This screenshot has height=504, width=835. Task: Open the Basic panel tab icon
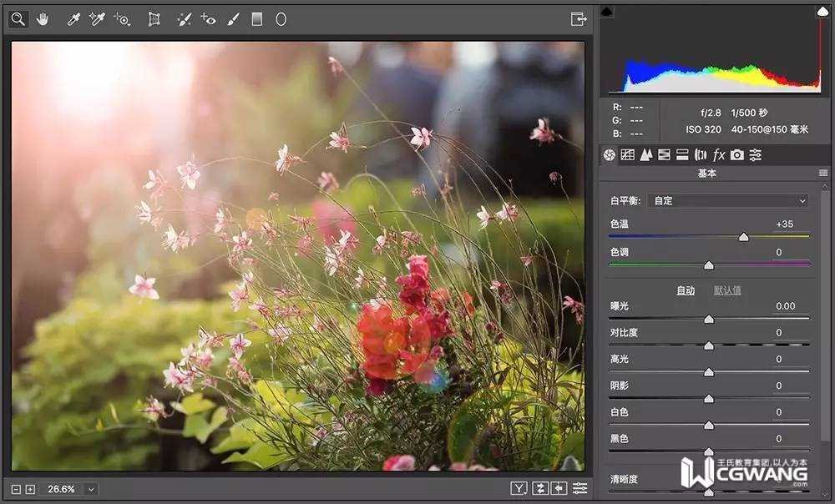pyautogui.click(x=610, y=155)
